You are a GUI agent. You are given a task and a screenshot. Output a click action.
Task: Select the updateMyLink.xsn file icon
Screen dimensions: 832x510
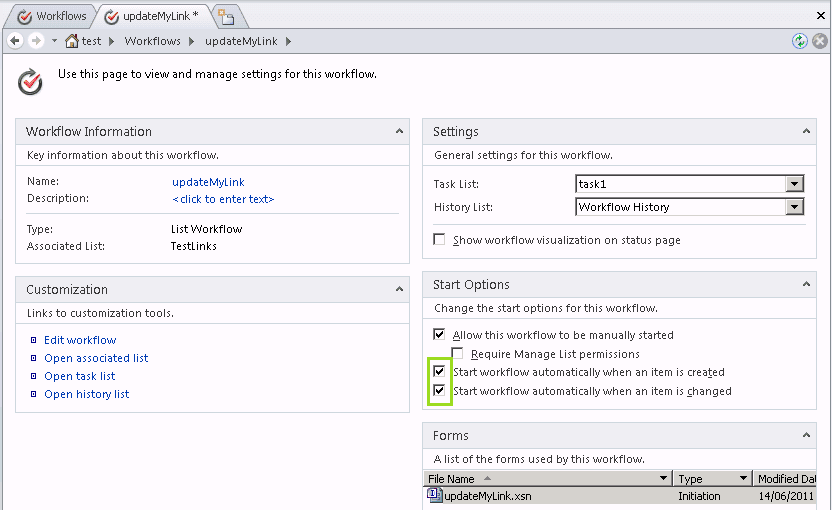click(435, 495)
